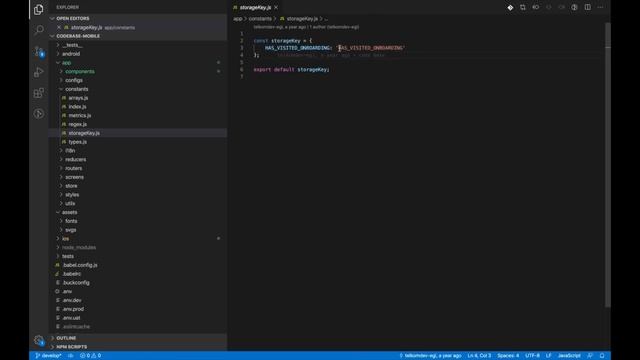This screenshot has height=360, width=640.
Task: Click the git blame entry in status bar
Action: click(x=430, y=356)
